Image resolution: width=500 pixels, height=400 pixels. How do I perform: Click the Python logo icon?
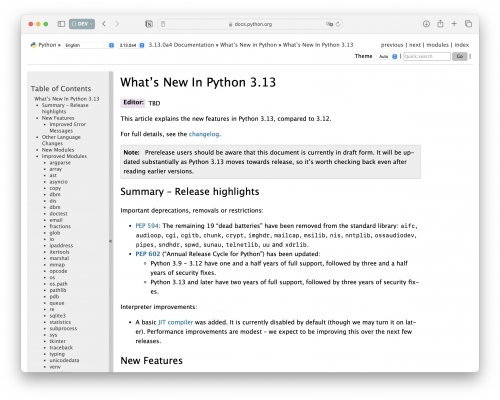(x=33, y=45)
